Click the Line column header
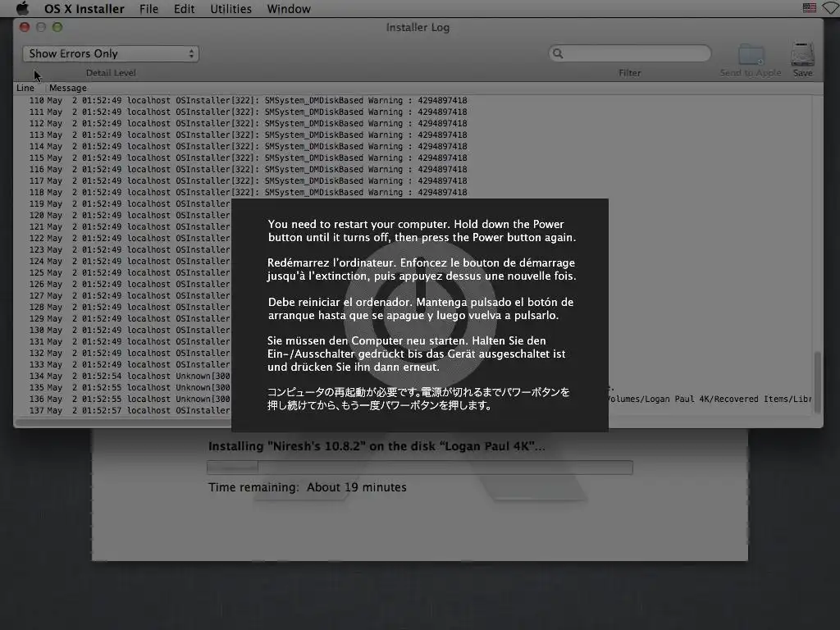The height and width of the screenshot is (630, 840). point(25,88)
